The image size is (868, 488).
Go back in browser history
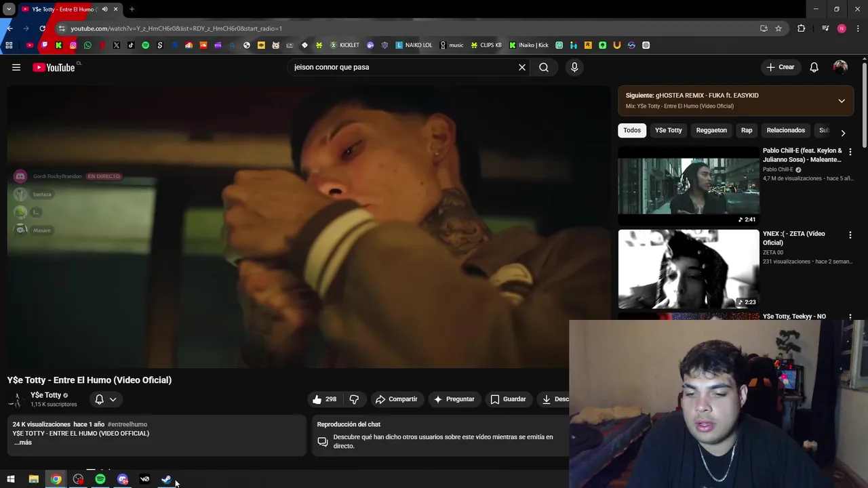point(9,28)
